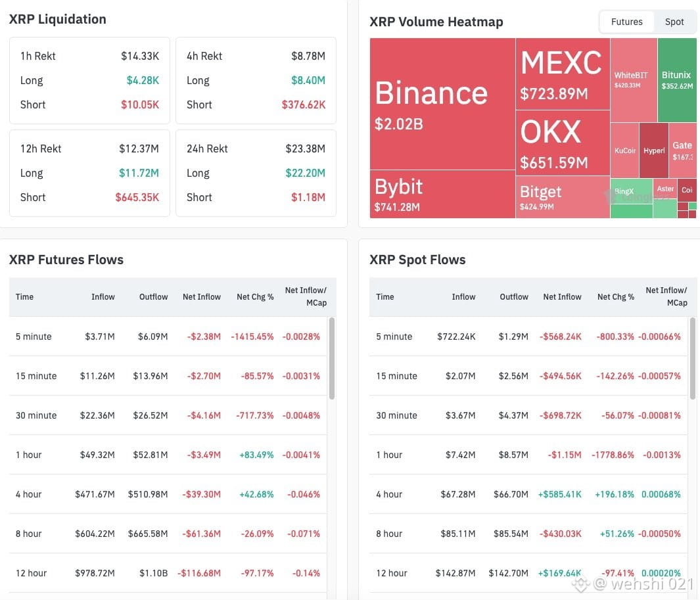
Task: Click Inflow column header in Futures Flows
Action: tap(103, 297)
